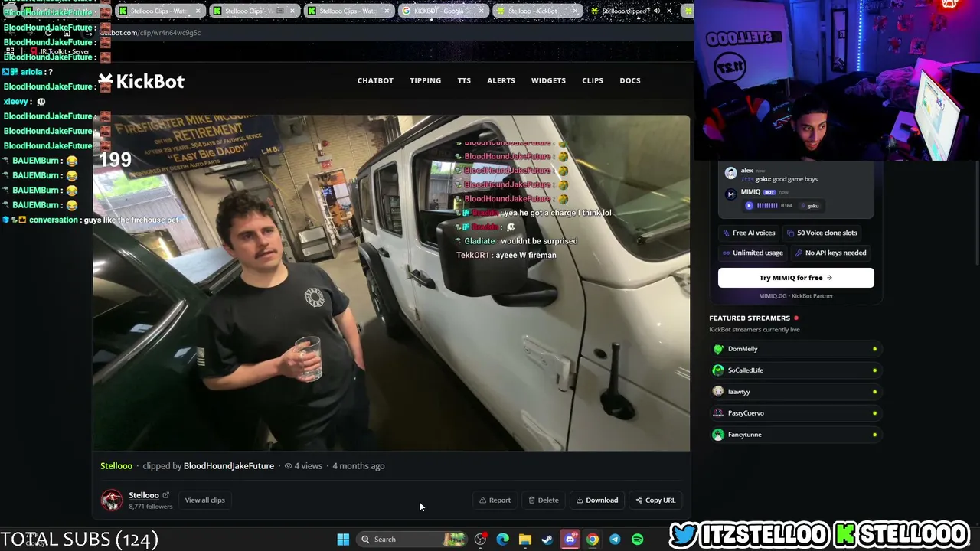This screenshot has width=980, height=551.
Task: Open featured streamer Fancytunne
Action: (795, 435)
